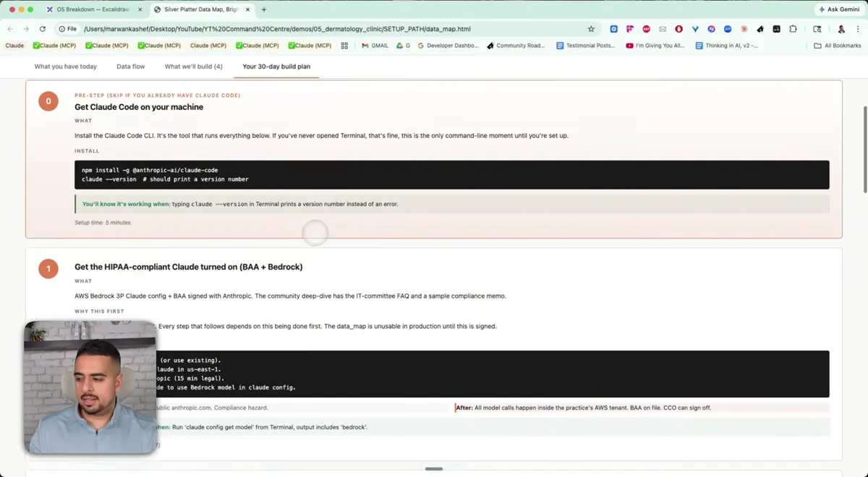Switch to 'What you have today' tab
The image size is (868, 477).
pyautogui.click(x=66, y=66)
